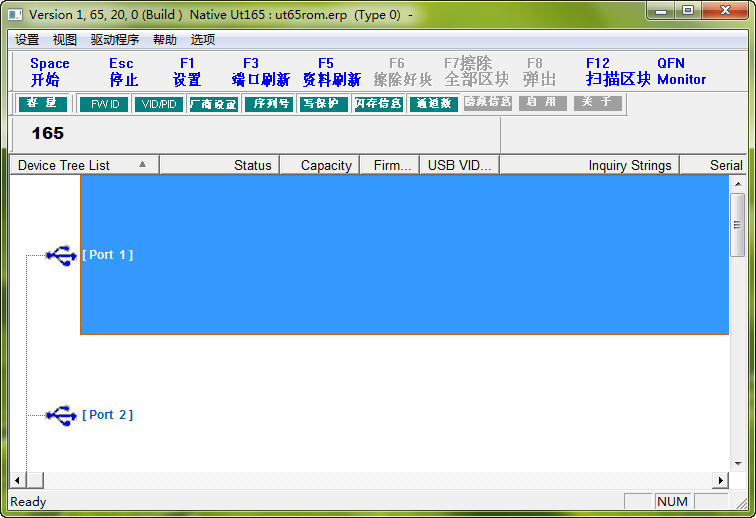The image size is (756, 518).
Task: Click the vertical scrollbar down arrow
Action: pyautogui.click(x=738, y=463)
